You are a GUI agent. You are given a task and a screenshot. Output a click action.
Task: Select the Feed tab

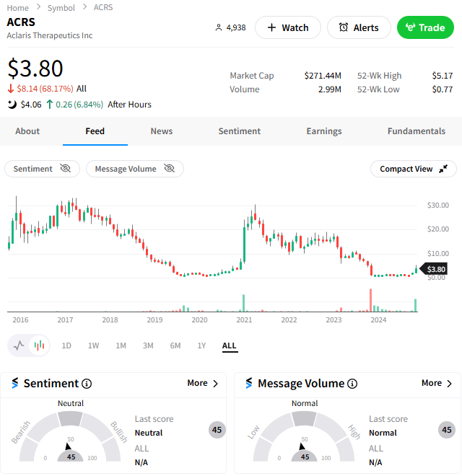(x=95, y=131)
